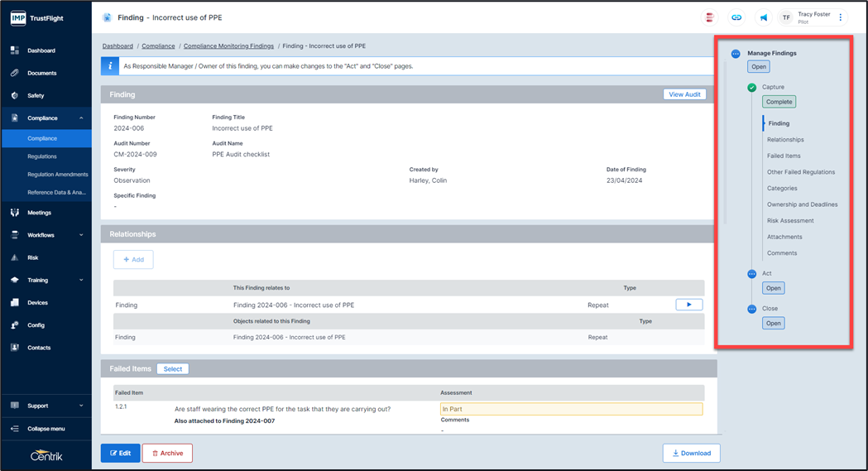Open the Dashboard sidebar item
This screenshot has height=471, width=868.
pos(41,50)
